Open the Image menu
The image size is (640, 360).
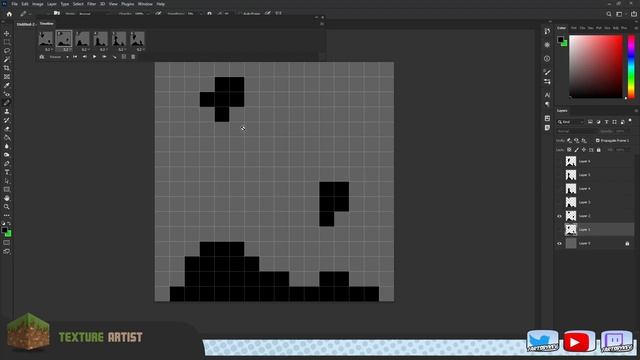[x=38, y=4]
